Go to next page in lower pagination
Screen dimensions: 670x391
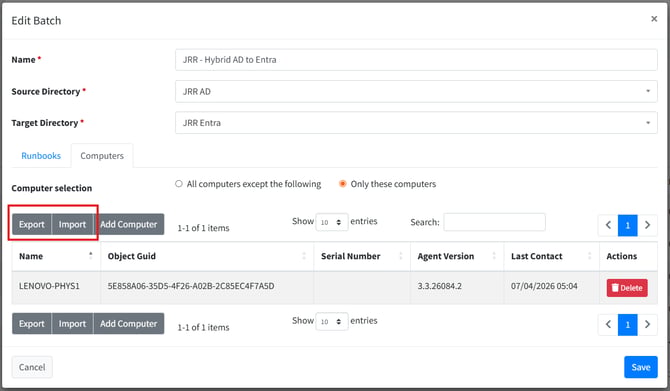pyautogui.click(x=647, y=324)
